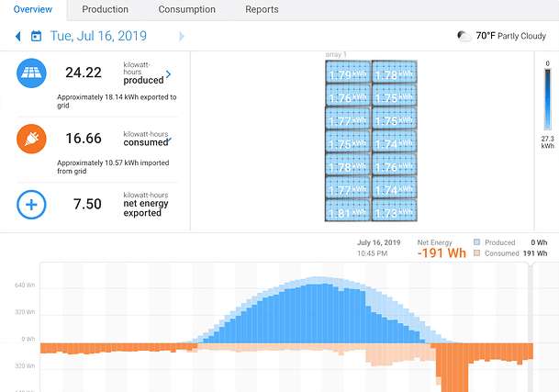Switch to the Production tab
Viewport: 559px width, 392px height.
coord(105,10)
